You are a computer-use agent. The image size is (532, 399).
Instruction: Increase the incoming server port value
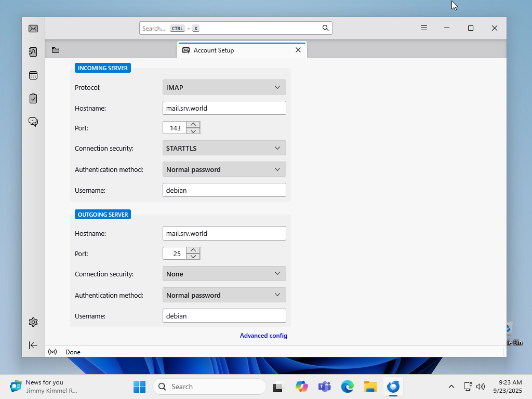tap(193, 125)
